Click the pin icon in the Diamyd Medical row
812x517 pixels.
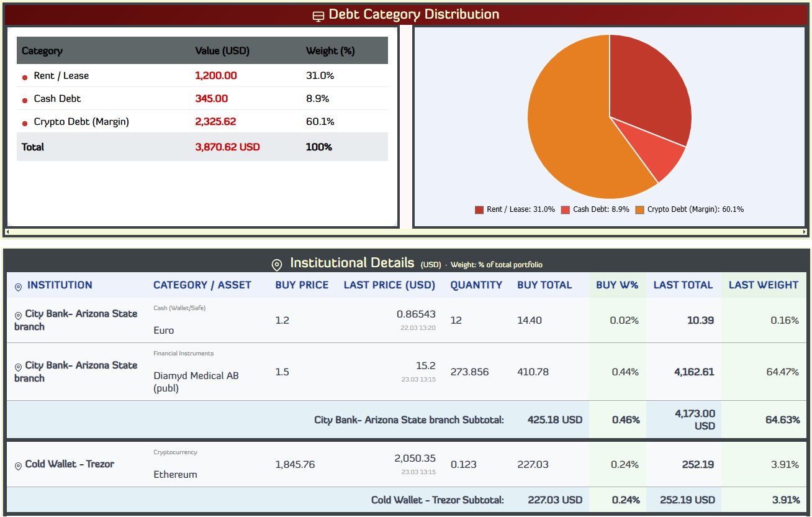(x=18, y=367)
